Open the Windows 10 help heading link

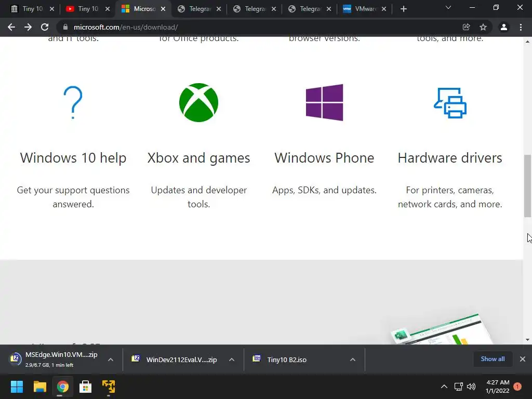pos(73,158)
